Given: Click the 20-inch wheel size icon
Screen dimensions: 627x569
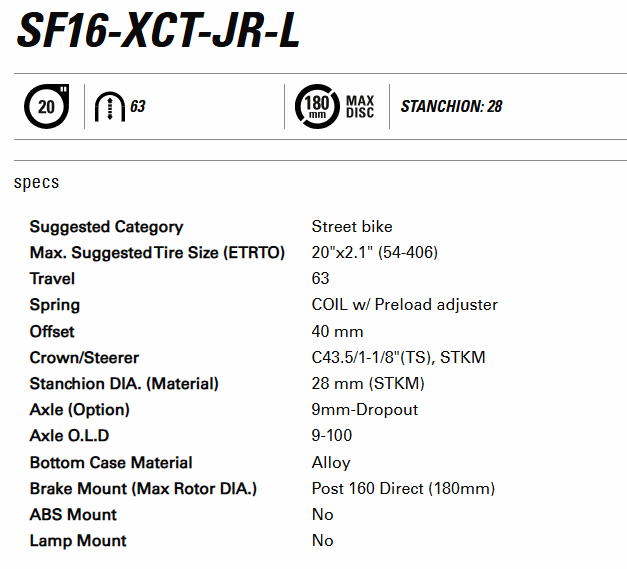Looking at the screenshot, I should (46, 106).
